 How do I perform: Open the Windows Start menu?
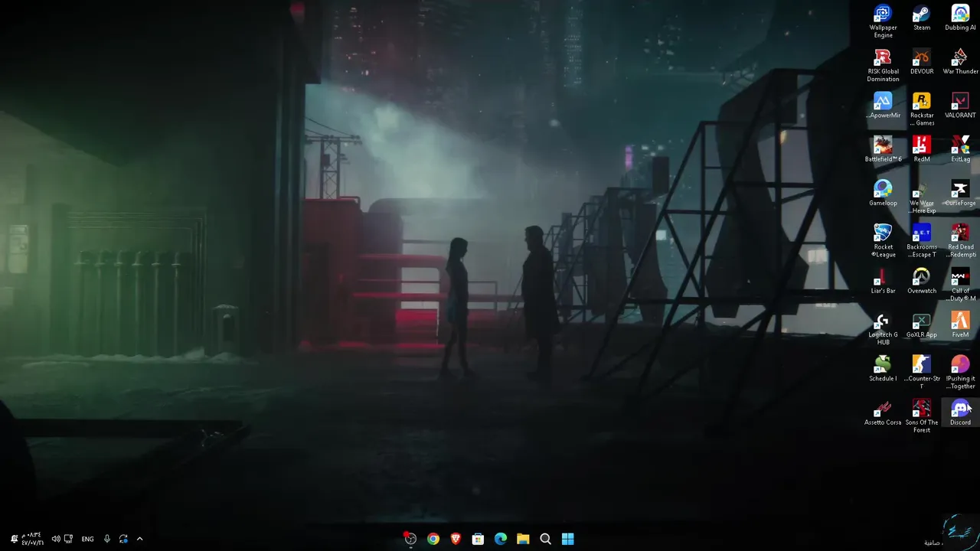coord(568,539)
